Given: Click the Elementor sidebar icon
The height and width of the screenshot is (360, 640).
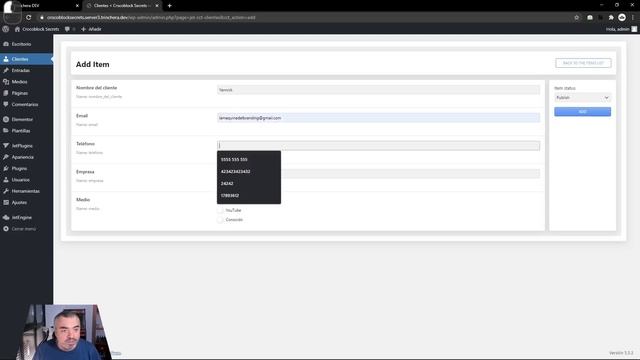Looking at the screenshot, I should click(6, 120).
